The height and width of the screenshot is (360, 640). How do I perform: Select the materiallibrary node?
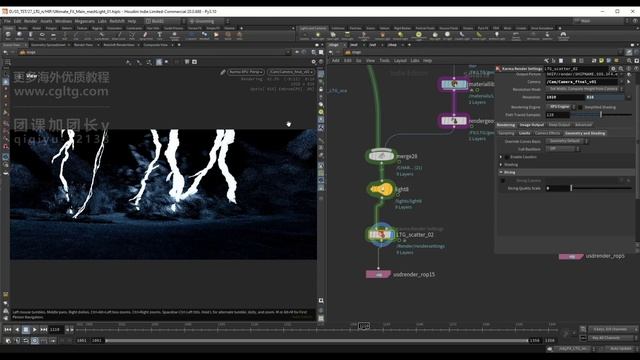tap(454, 84)
